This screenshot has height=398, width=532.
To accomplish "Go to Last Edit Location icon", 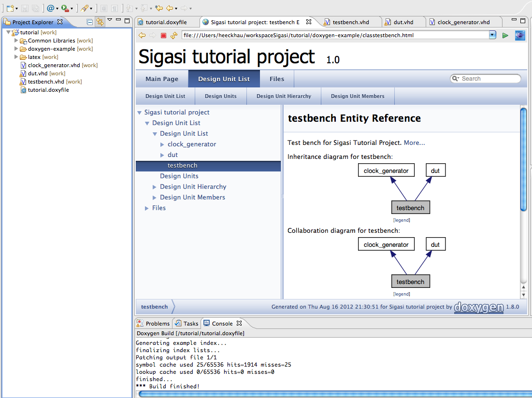I will coord(159,8).
